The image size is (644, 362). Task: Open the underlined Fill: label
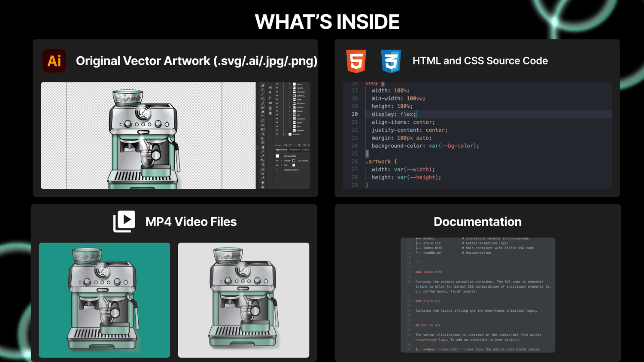click(x=286, y=165)
